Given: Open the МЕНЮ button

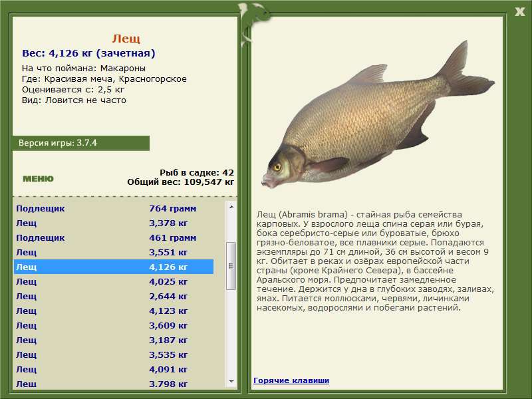Looking at the screenshot, I should click(x=38, y=179).
